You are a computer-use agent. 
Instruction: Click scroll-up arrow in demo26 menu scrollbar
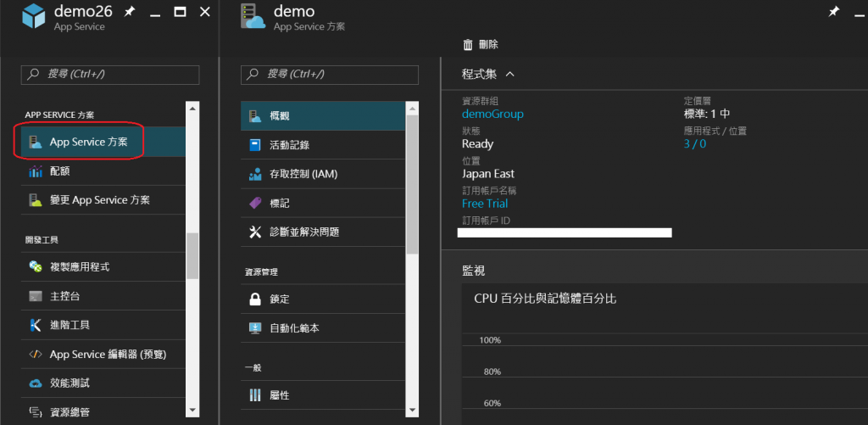192,108
